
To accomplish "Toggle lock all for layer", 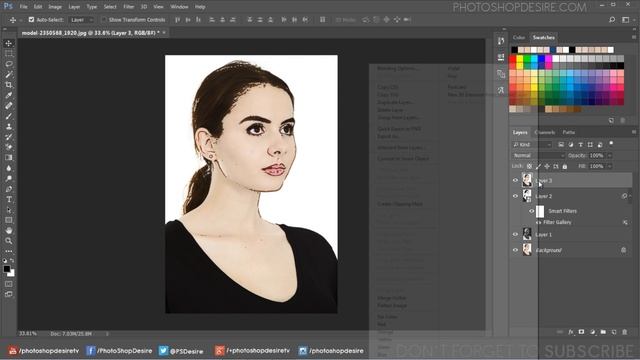I will [565, 167].
